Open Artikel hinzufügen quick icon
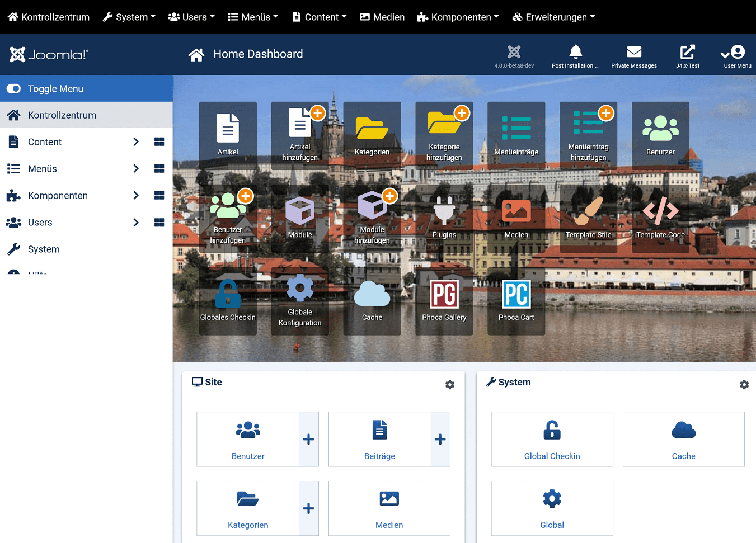 [300, 135]
